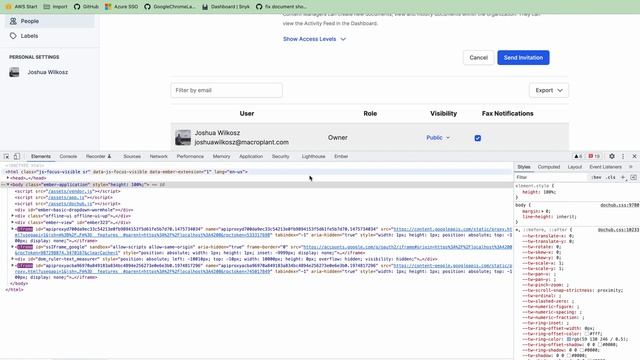Open the Export dropdown
Screen dimensions: 640x360
[549, 90]
